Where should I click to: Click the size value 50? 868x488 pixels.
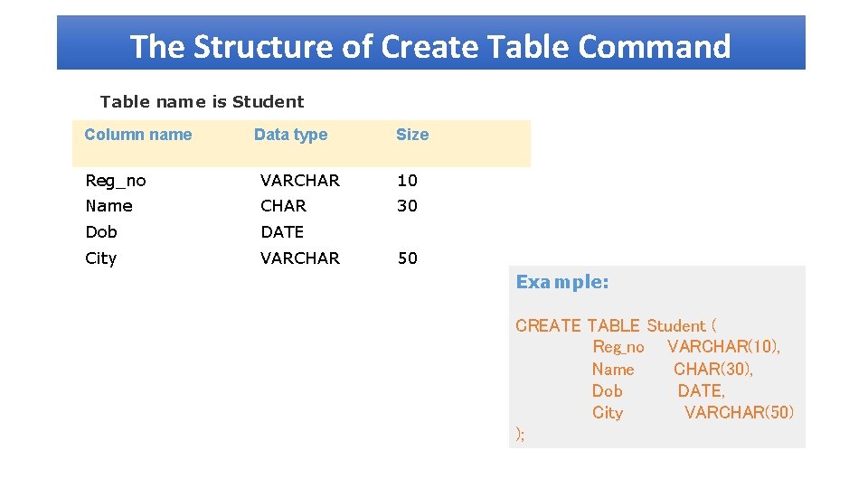click(x=407, y=258)
